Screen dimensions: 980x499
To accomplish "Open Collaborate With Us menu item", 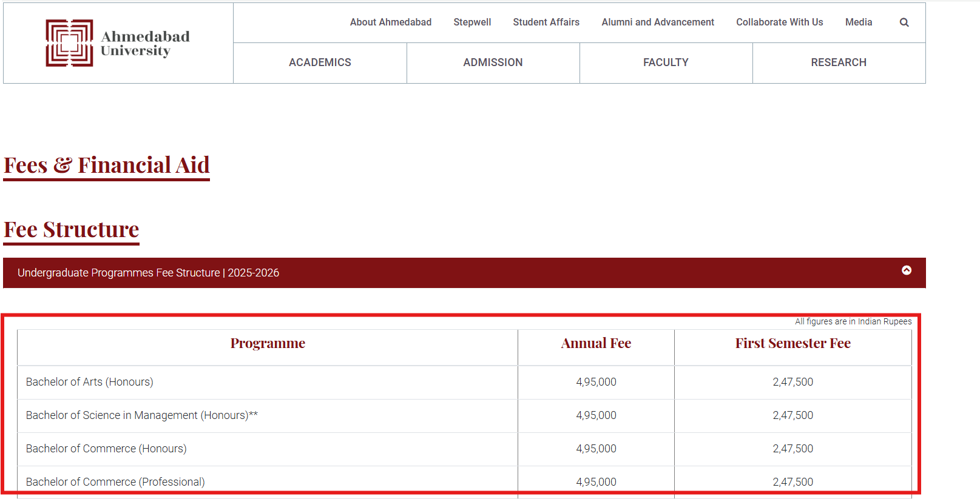I will click(780, 22).
